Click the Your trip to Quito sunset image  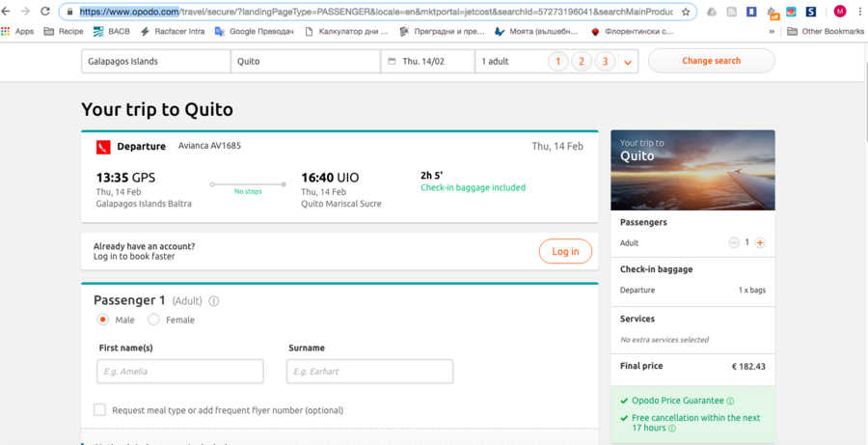click(x=692, y=170)
